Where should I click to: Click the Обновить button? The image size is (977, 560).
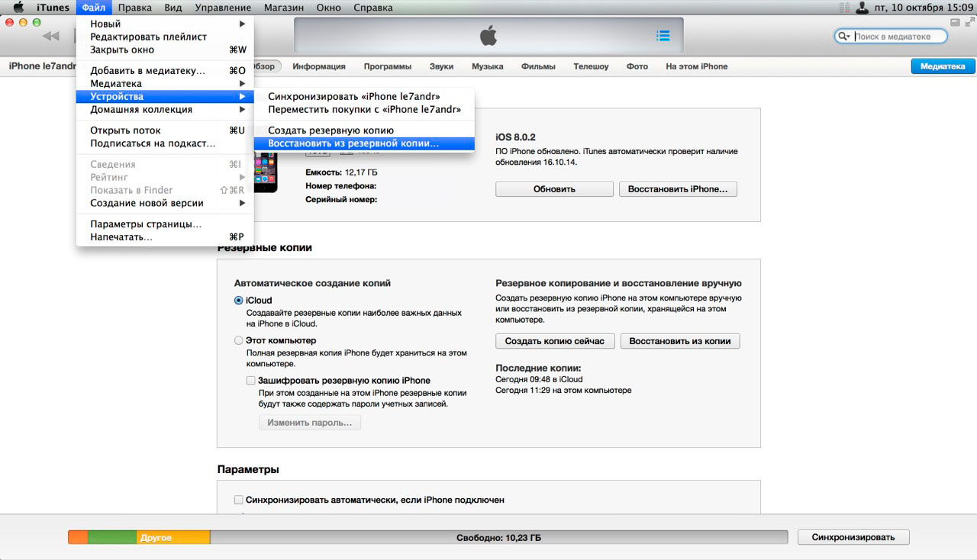tap(554, 189)
